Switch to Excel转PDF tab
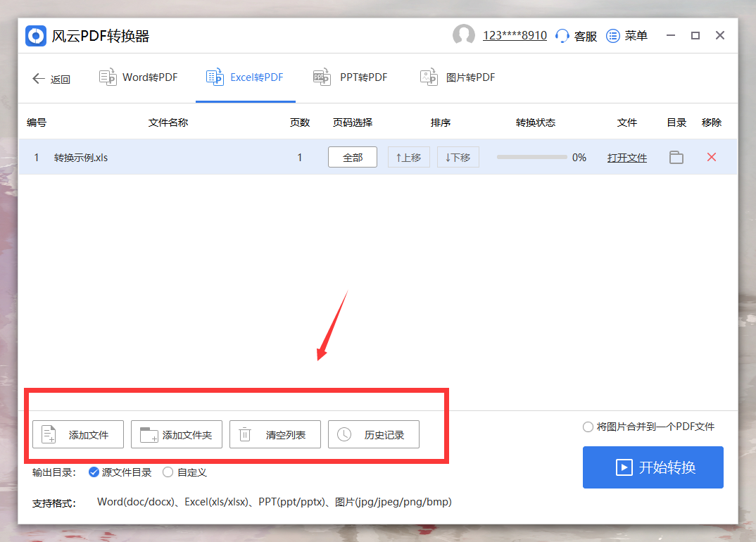Image resolution: width=756 pixels, height=542 pixels. [245, 77]
